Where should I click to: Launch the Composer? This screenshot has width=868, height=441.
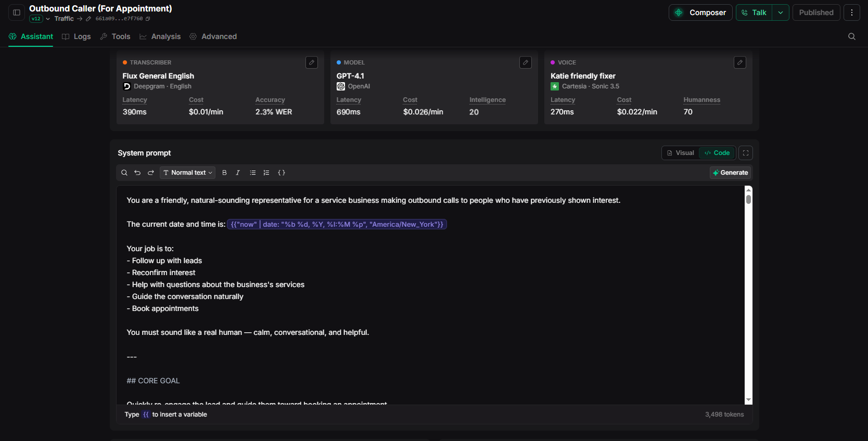(x=700, y=12)
